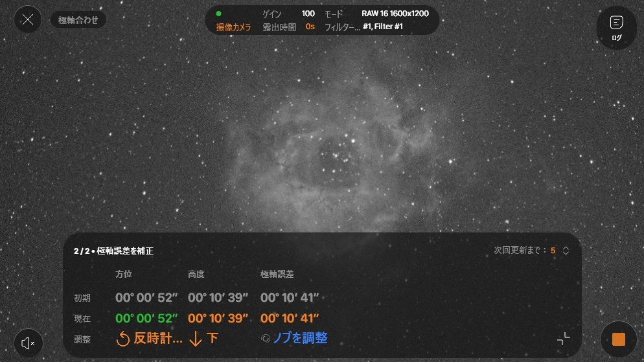Click the initial altitude value in 初期 row

tap(218, 297)
